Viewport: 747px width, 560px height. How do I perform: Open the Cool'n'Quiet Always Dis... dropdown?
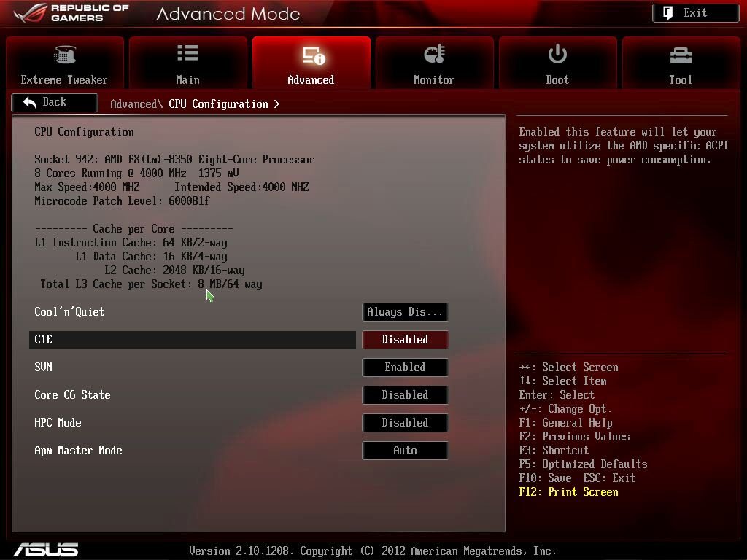(x=405, y=312)
